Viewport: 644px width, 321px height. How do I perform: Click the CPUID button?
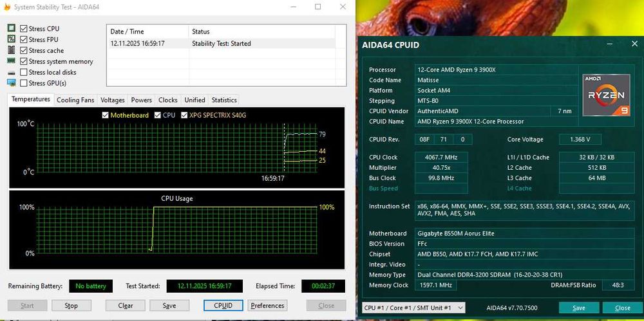coord(223,306)
